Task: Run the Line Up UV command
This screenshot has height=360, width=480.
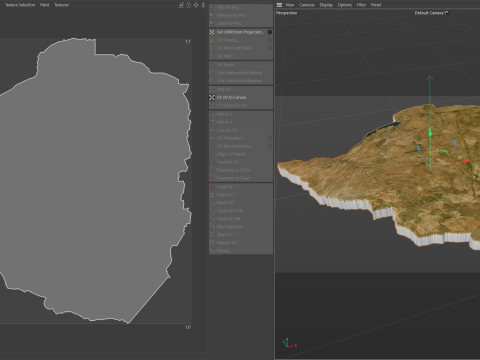Action: pos(241,130)
